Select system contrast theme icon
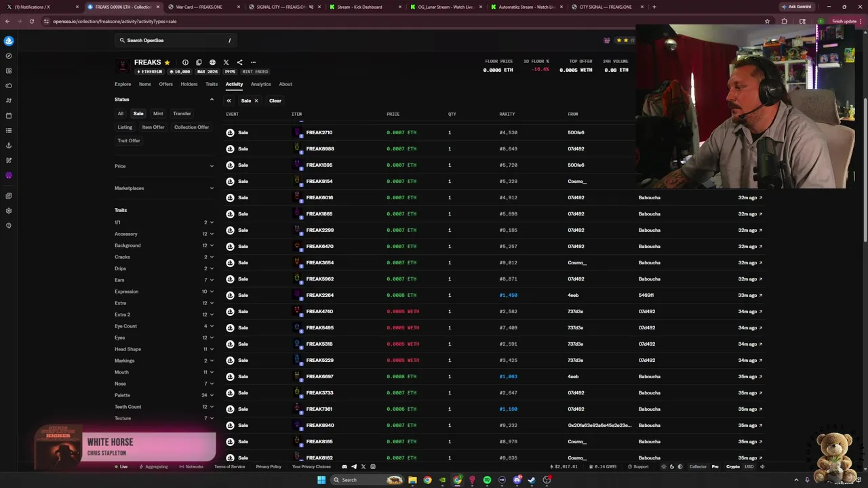 click(x=680, y=466)
